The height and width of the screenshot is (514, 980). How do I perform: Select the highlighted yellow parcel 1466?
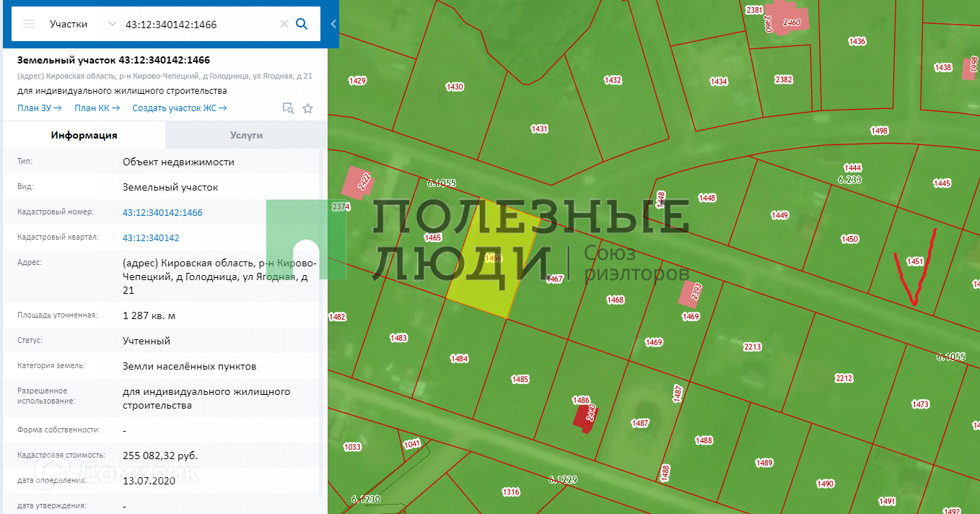pos(494,258)
